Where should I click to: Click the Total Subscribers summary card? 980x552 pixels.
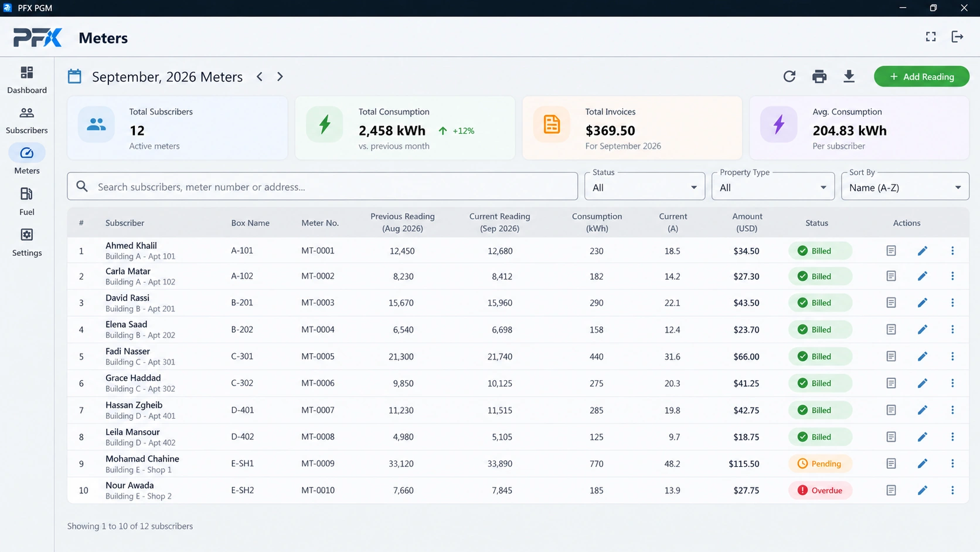pos(178,128)
